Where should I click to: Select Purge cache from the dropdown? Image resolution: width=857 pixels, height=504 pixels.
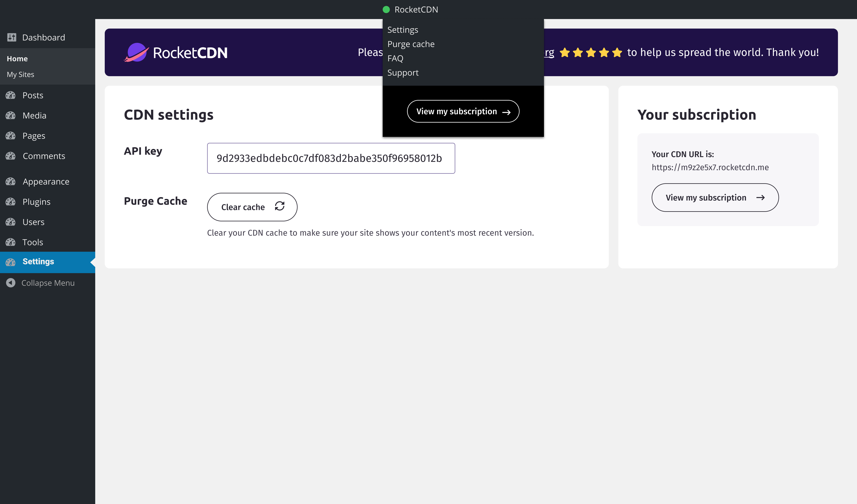411,44
